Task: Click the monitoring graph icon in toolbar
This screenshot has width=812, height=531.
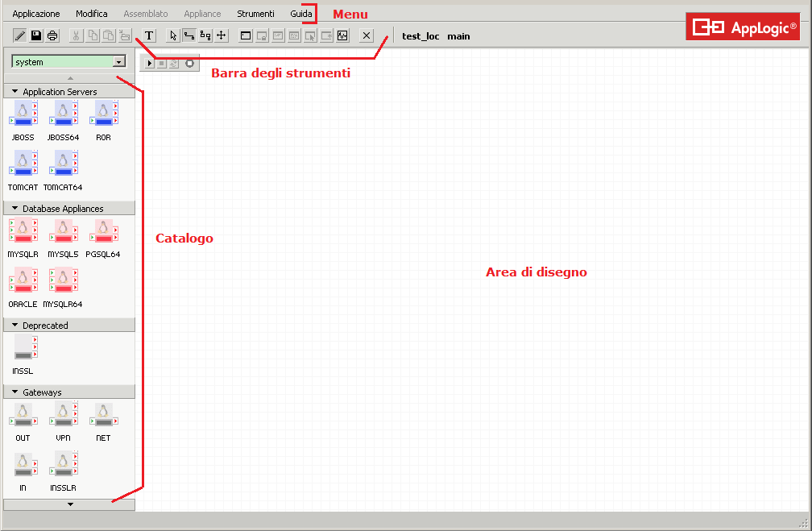Action: coord(342,35)
